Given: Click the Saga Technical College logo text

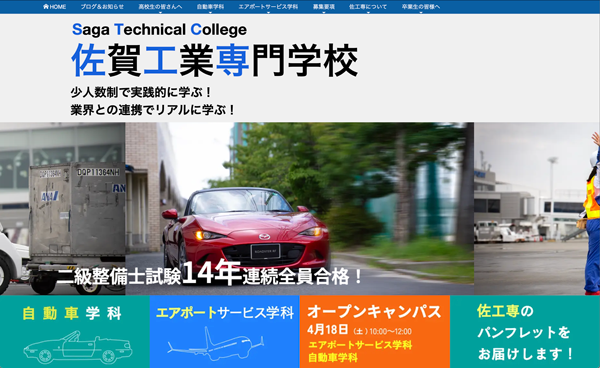Looking at the screenshot, I should coord(159,29).
